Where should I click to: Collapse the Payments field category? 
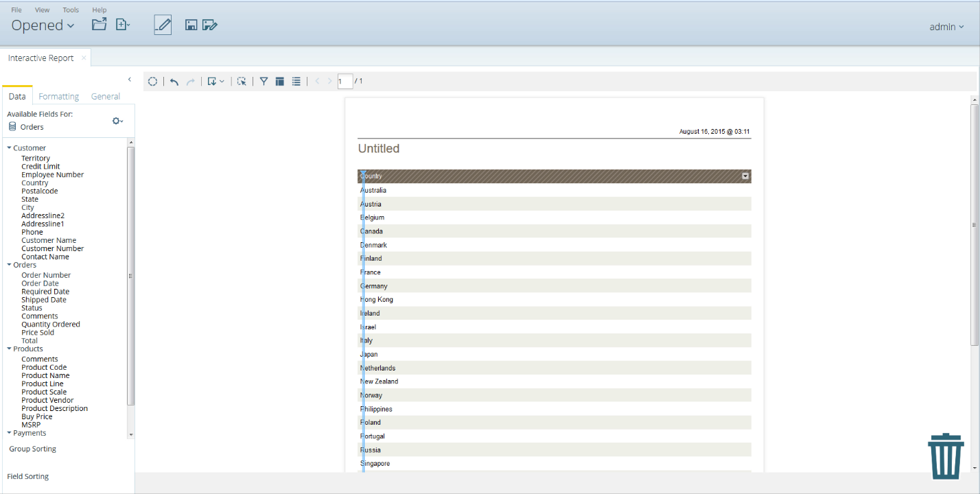10,433
